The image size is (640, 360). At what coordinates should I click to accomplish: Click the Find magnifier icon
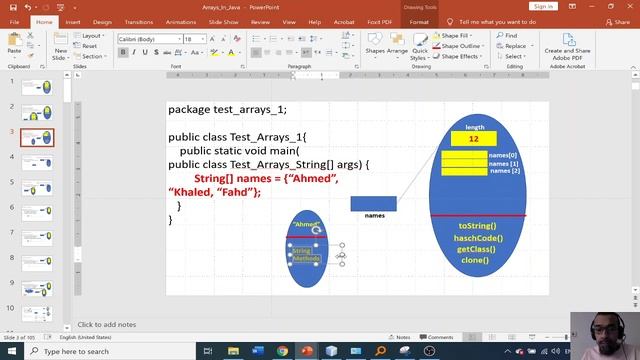[500, 36]
